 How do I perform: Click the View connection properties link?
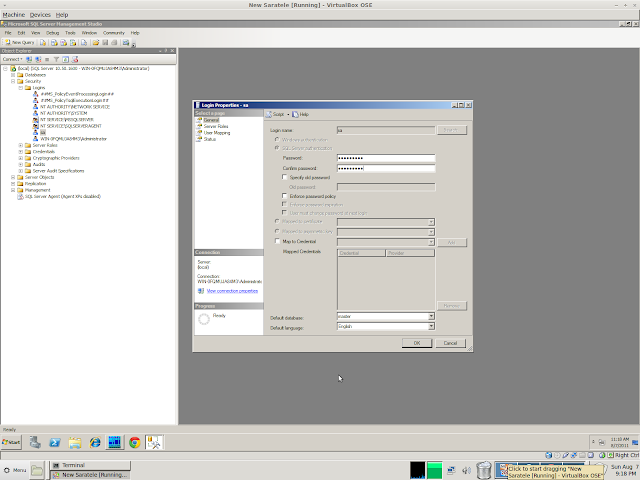point(232,291)
